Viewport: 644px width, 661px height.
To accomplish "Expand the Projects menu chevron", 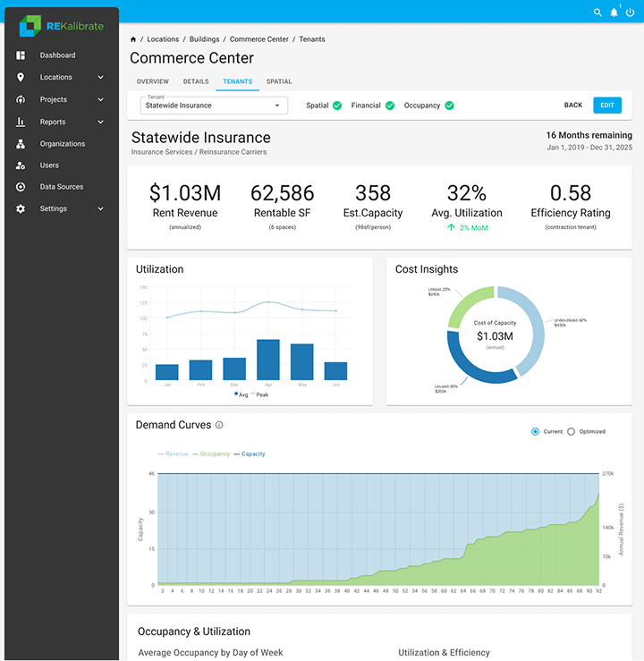I will (100, 99).
